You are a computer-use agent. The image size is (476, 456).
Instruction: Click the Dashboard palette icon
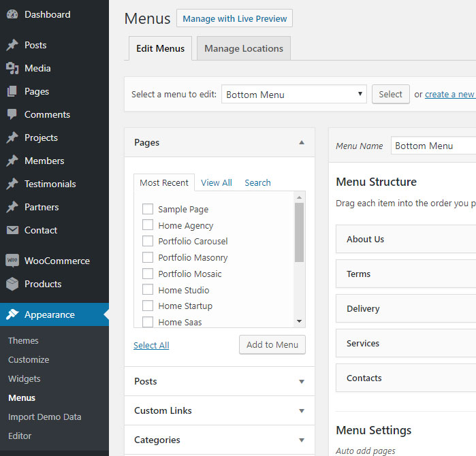pos(12,14)
